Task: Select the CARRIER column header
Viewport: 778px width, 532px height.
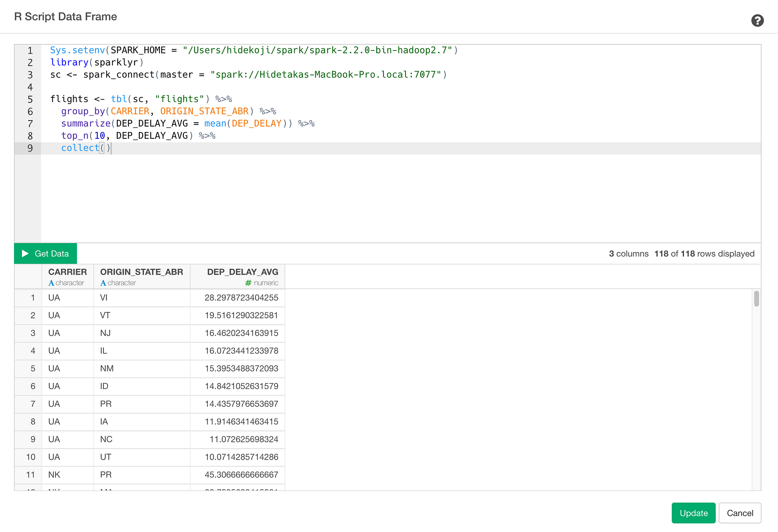Action: point(68,276)
